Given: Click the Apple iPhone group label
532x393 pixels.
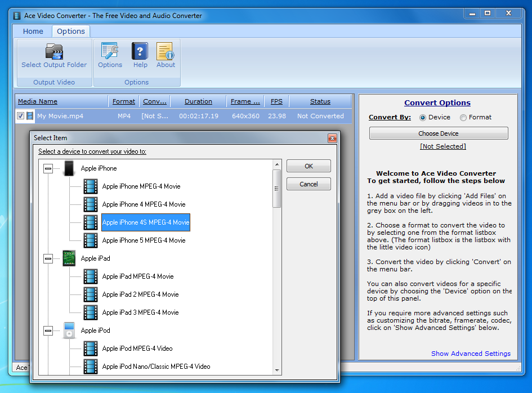Looking at the screenshot, I should pyautogui.click(x=99, y=168).
